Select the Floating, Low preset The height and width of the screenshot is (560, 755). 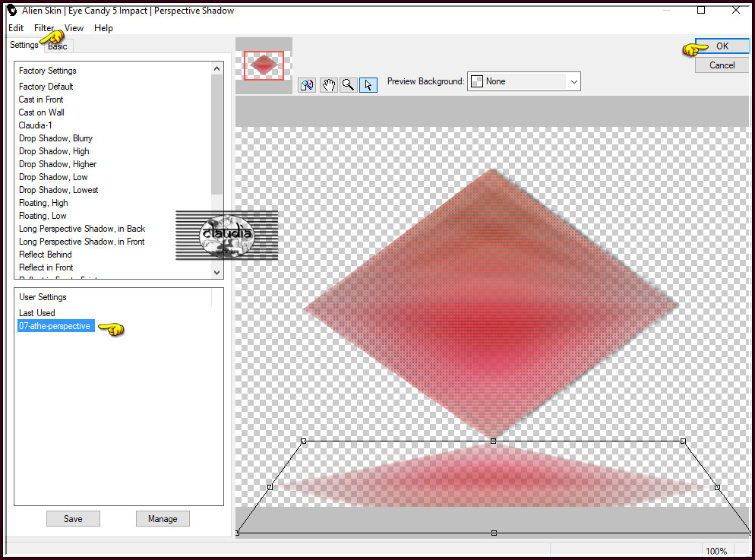coord(43,216)
